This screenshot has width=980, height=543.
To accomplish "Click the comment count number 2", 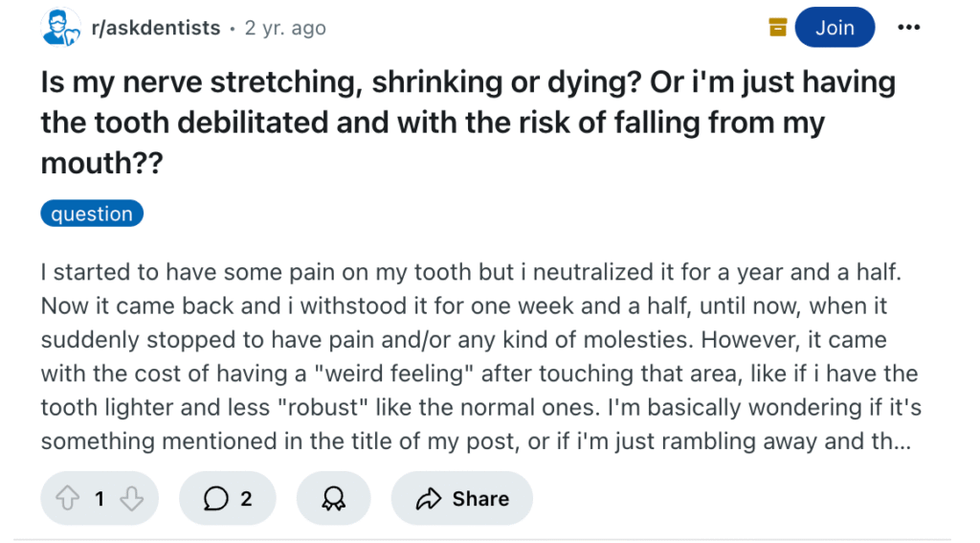I will tap(246, 499).
